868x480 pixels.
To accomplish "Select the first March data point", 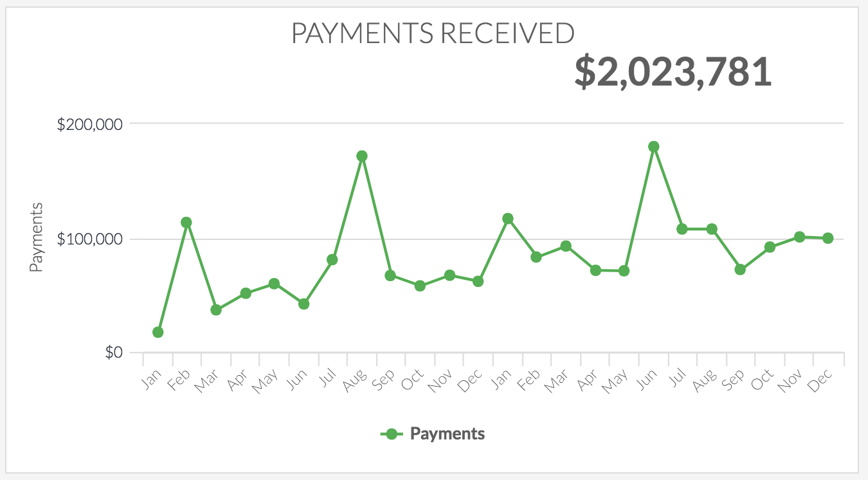I will click(216, 310).
